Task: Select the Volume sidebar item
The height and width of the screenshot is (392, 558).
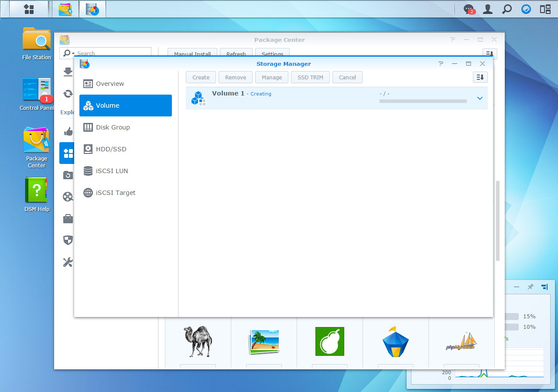Action: coord(126,106)
